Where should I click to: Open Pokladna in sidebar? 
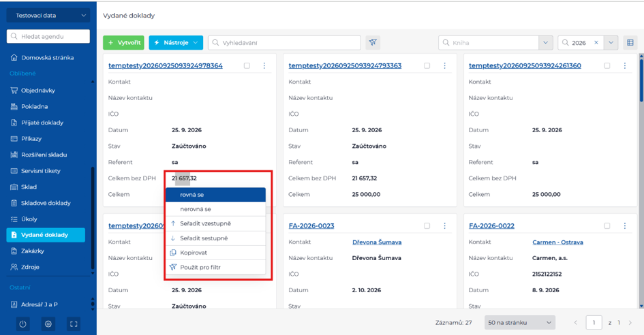tap(35, 106)
